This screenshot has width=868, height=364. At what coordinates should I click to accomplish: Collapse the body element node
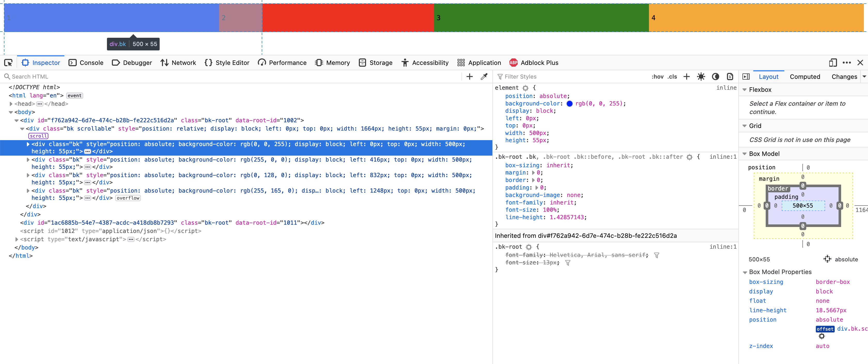click(11, 112)
